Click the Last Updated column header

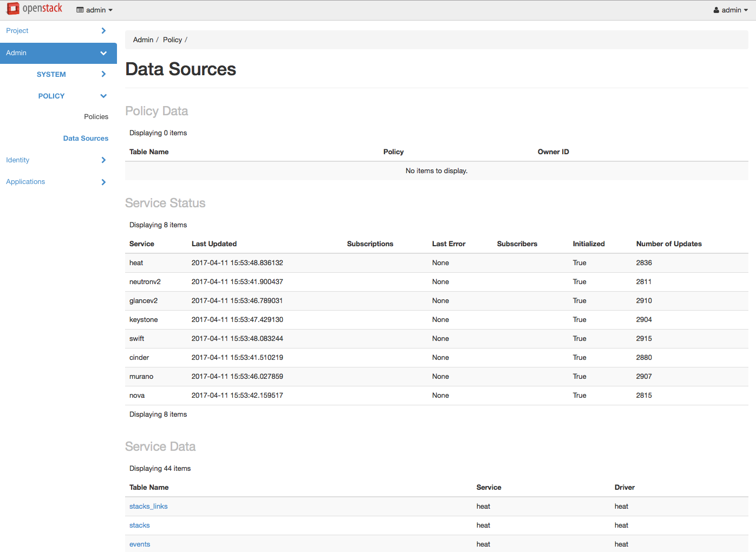[214, 244]
